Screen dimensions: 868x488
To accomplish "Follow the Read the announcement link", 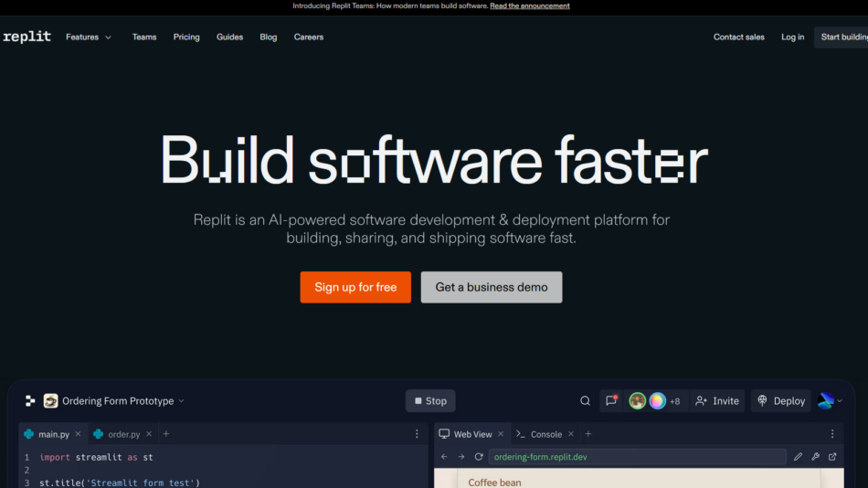I will [x=529, y=6].
